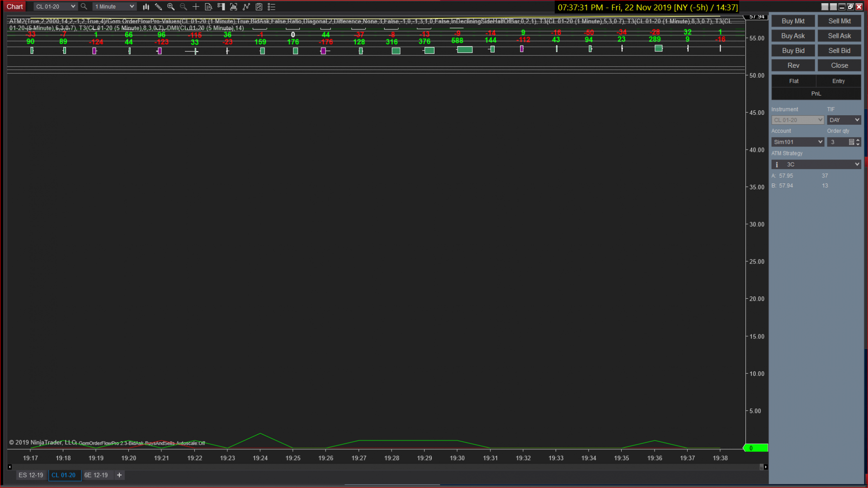Open the Data Box icon

[208, 7]
